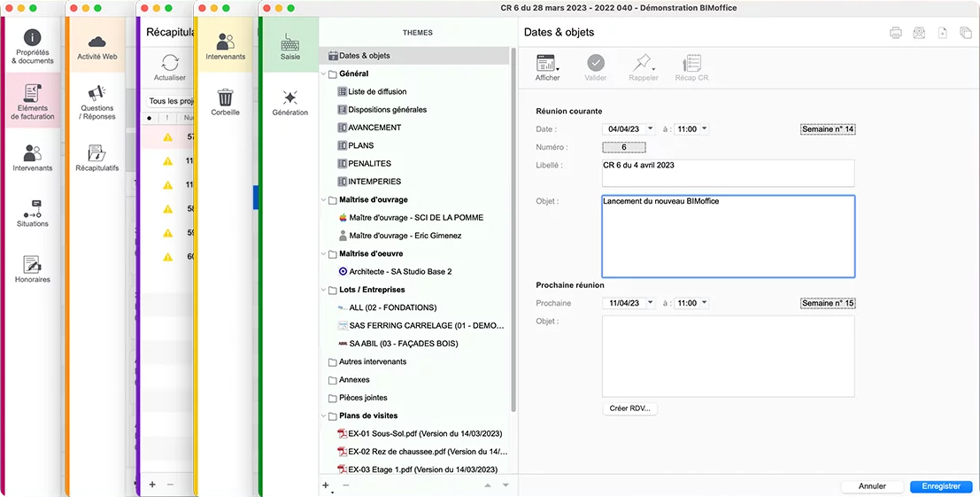
Task: Open the Honoraires sidebar icon
Action: (33, 265)
